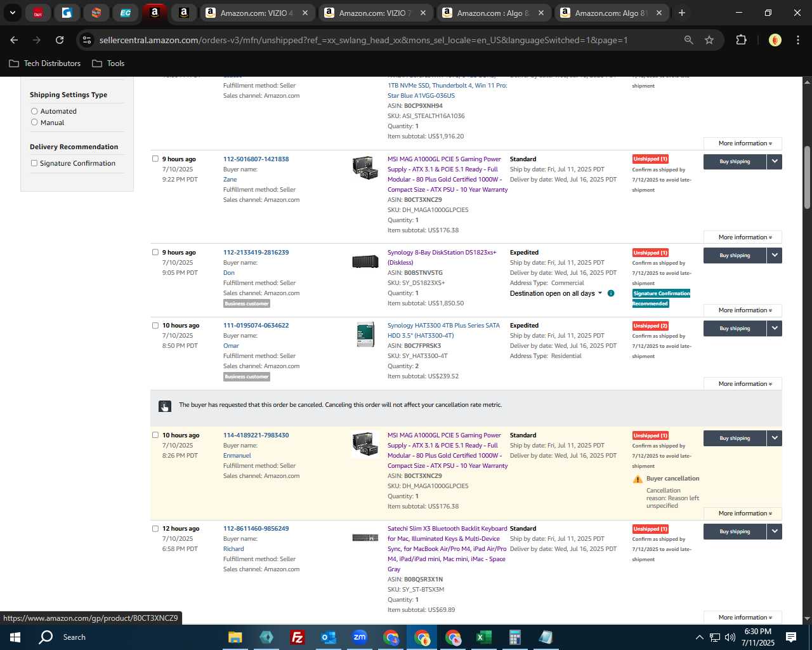Select the Automated shipping settings option
Image resolution: width=812 pixels, height=650 pixels.
(x=34, y=111)
